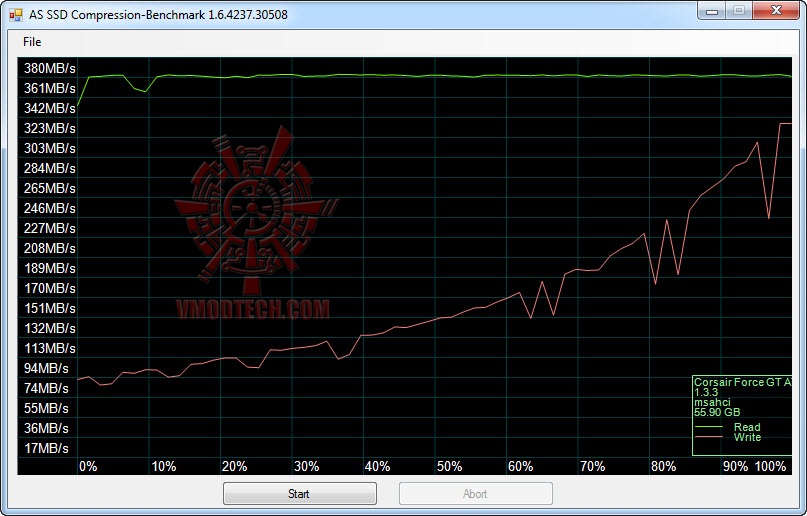Click the 70% x-axis label
The image size is (807, 516).
[592, 467]
